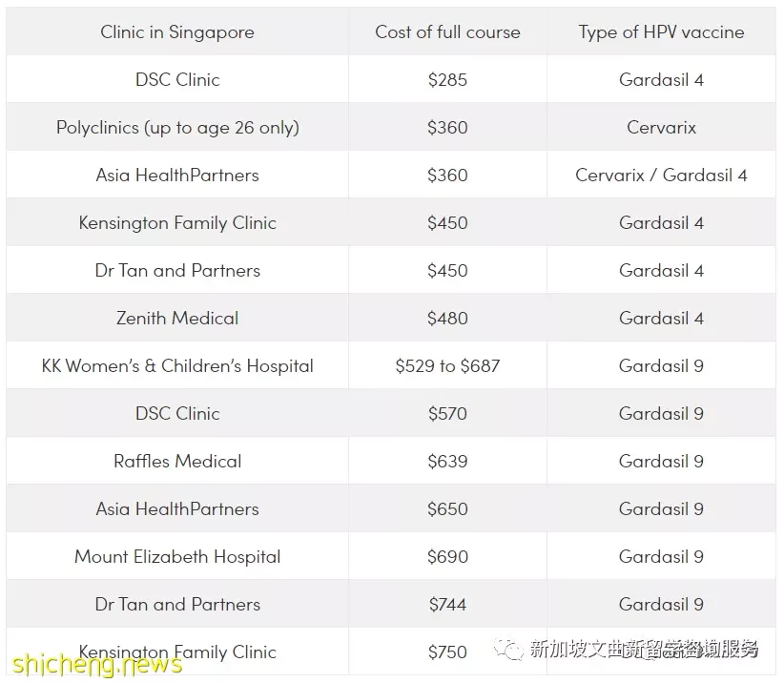Click the "$529 to $687" cost cell

[x=447, y=365]
